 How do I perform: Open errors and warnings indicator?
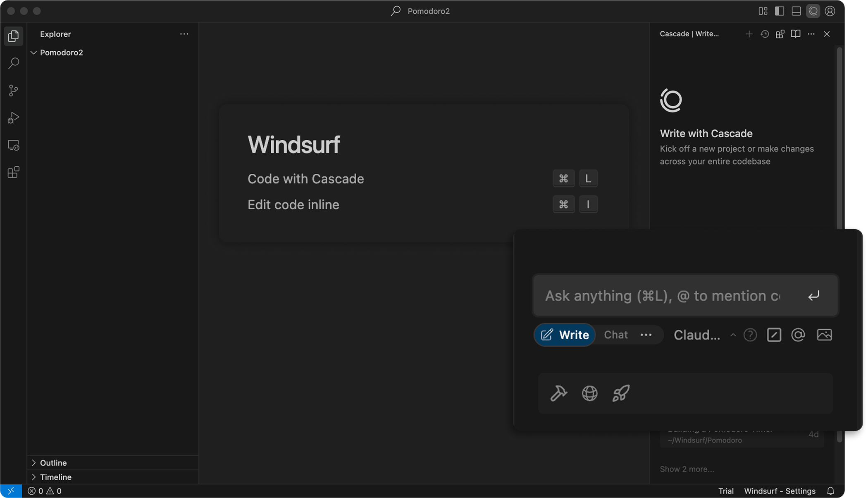click(x=45, y=491)
